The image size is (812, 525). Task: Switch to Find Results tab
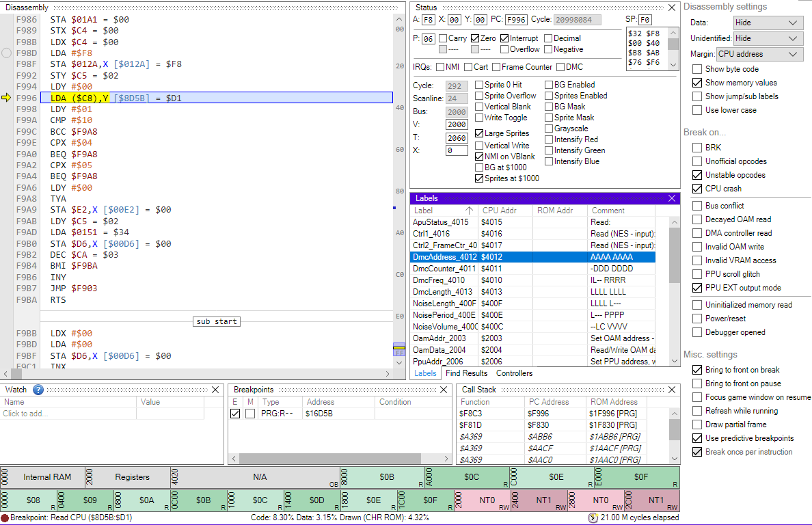coord(467,373)
